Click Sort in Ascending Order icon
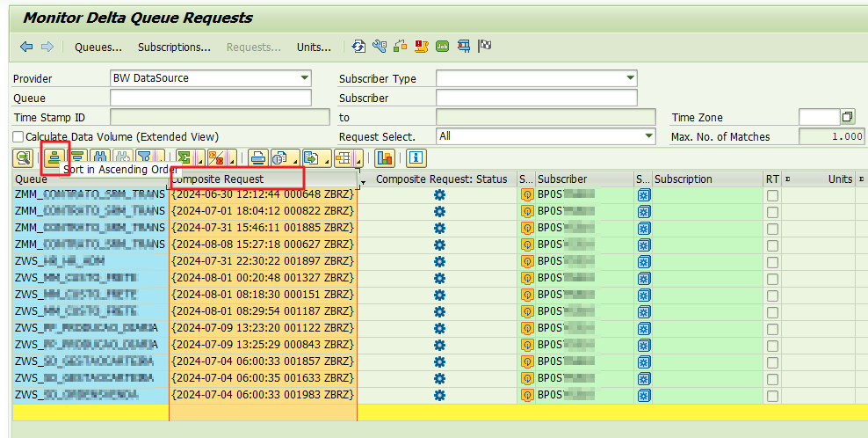The image size is (868, 438). 54,158
